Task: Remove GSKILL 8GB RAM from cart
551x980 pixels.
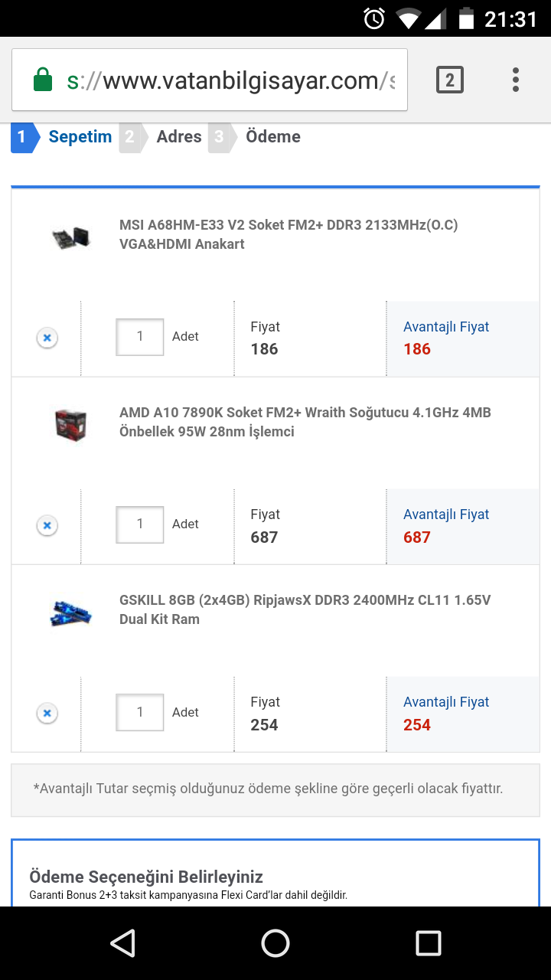Action: (47, 714)
